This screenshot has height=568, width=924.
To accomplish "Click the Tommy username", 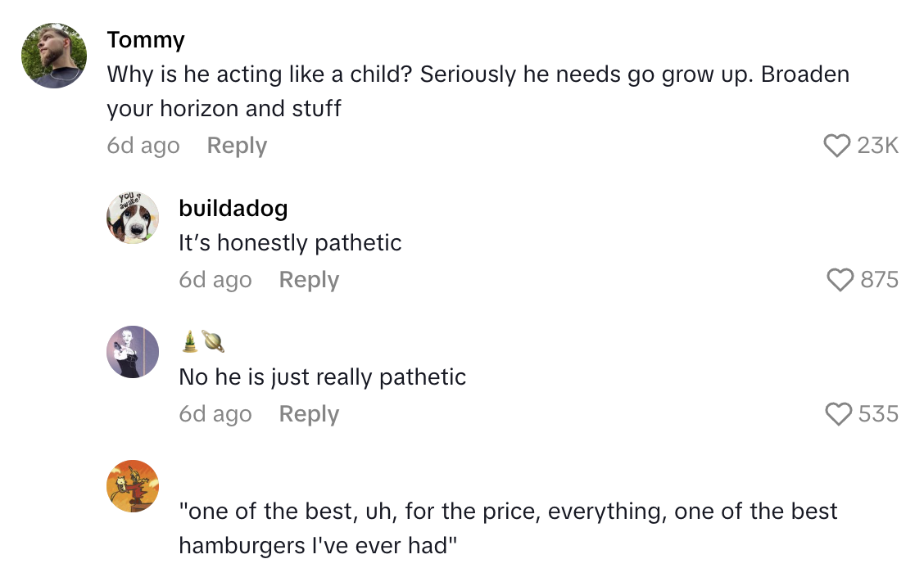I will pyautogui.click(x=146, y=39).
